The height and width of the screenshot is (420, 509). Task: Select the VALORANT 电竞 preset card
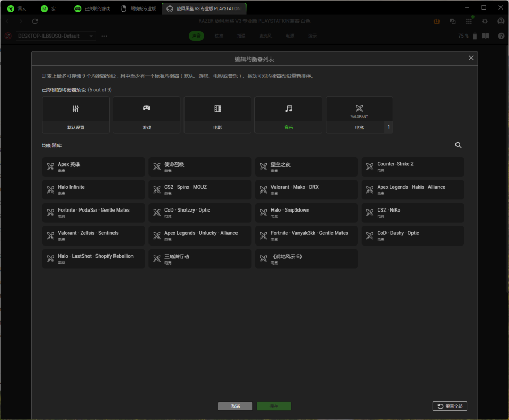359,115
